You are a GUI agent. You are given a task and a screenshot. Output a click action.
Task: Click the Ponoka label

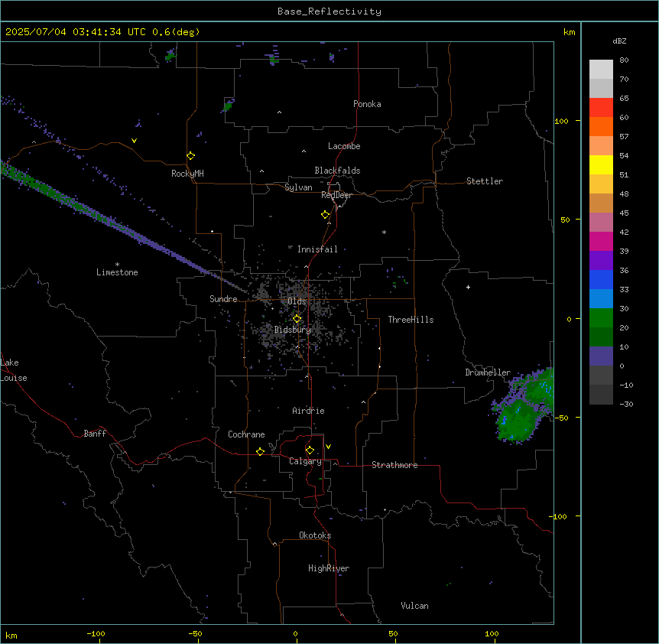(367, 104)
